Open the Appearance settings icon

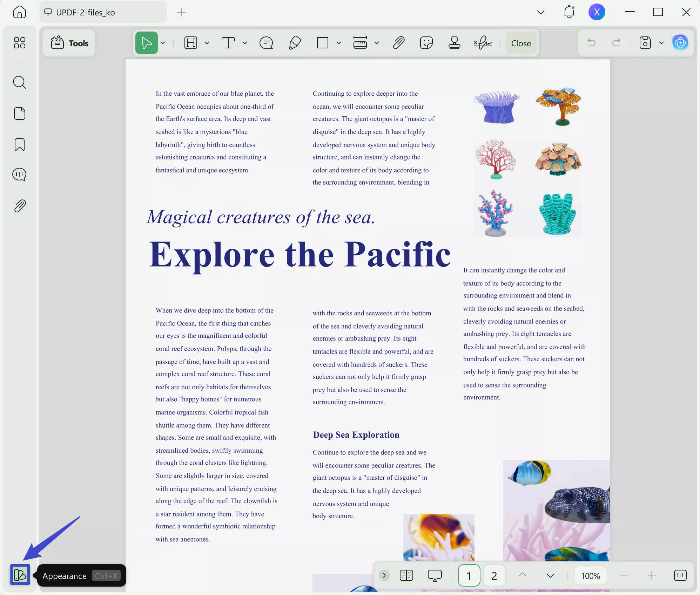tap(20, 575)
